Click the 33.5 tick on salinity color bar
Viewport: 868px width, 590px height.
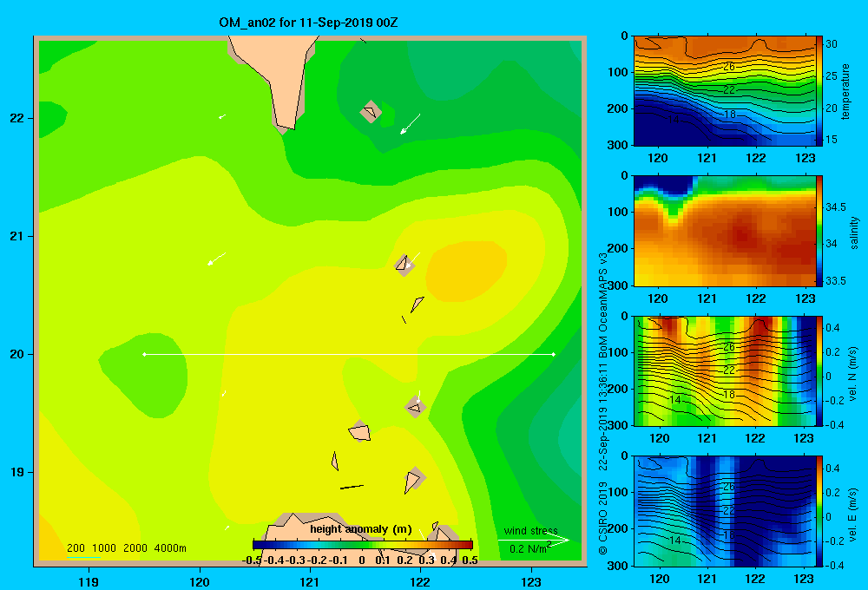(836, 280)
